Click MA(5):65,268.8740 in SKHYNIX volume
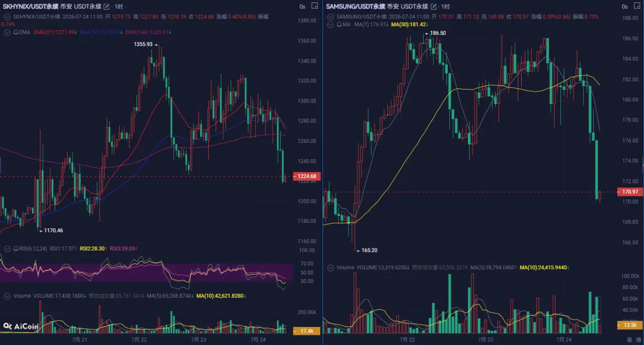The height and width of the screenshot is (345, 644). 170,296
